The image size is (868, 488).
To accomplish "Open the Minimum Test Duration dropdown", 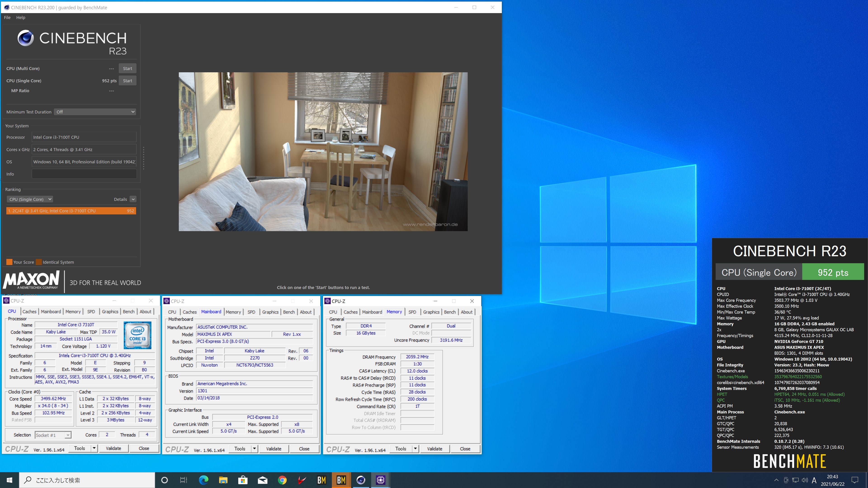I will pos(95,112).
